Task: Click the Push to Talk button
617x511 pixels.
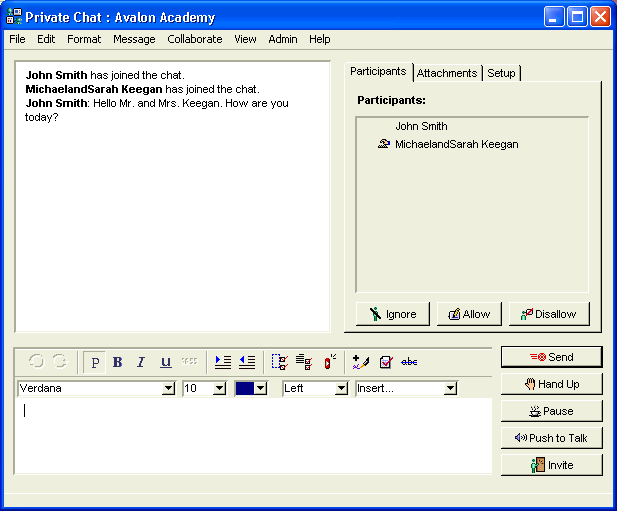Action: [552, 438]
